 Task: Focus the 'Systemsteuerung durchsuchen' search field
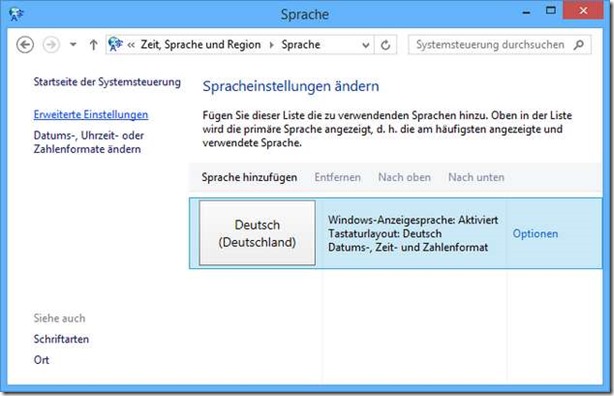click(x=499, y=45)
